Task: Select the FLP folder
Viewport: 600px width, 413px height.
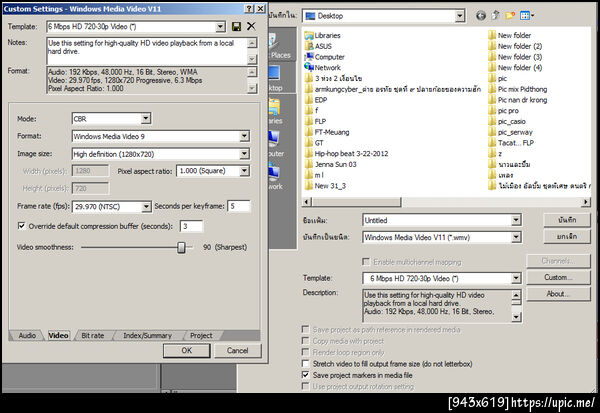Action: click(316, 121)
